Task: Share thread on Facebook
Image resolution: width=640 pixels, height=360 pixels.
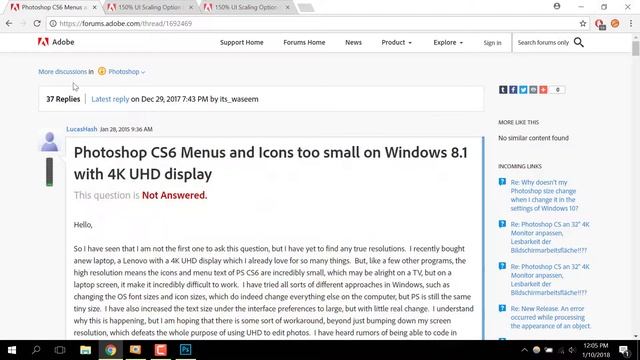Action: click(513, 90)
